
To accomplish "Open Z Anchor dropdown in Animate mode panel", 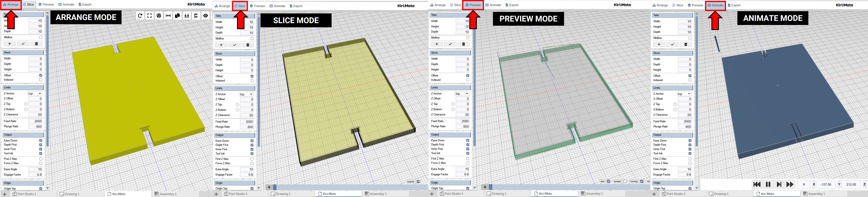I will tap(684, 94).
